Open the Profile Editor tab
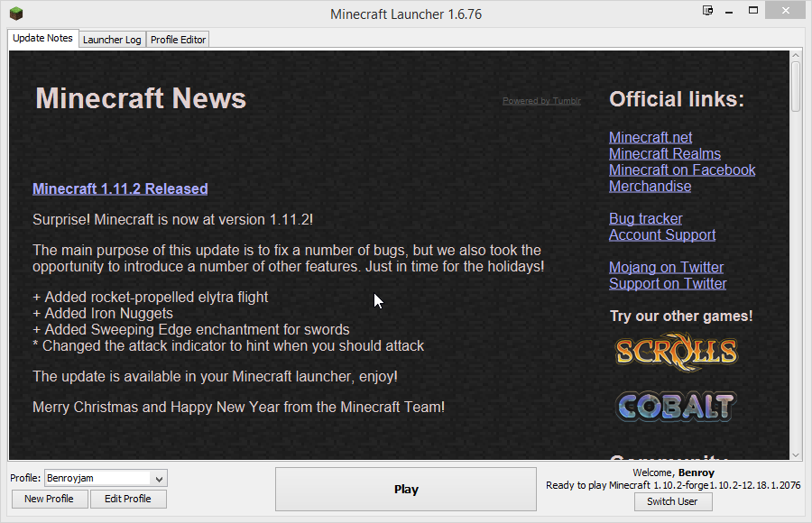This screenshot has height=523, width=812. [x=178, y=40]
